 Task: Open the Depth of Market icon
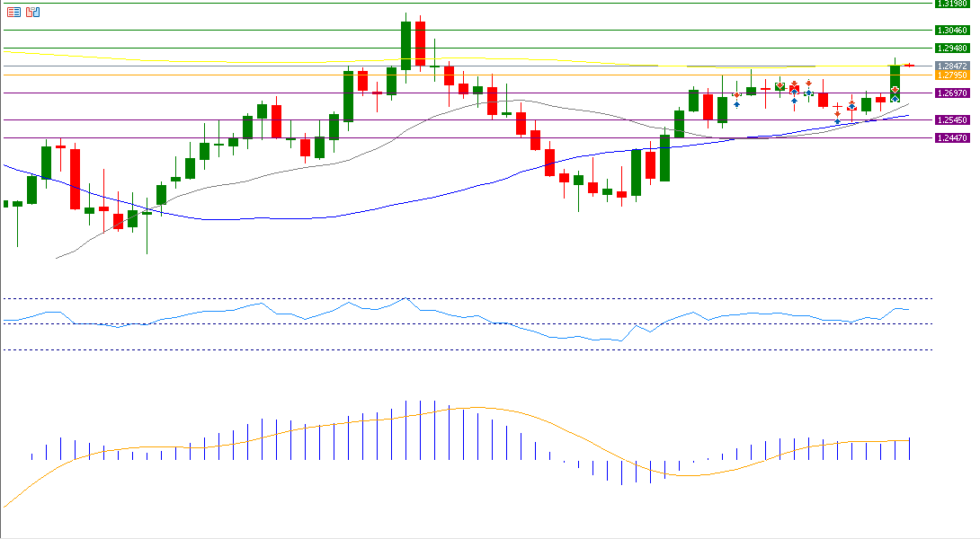[33, 13]
